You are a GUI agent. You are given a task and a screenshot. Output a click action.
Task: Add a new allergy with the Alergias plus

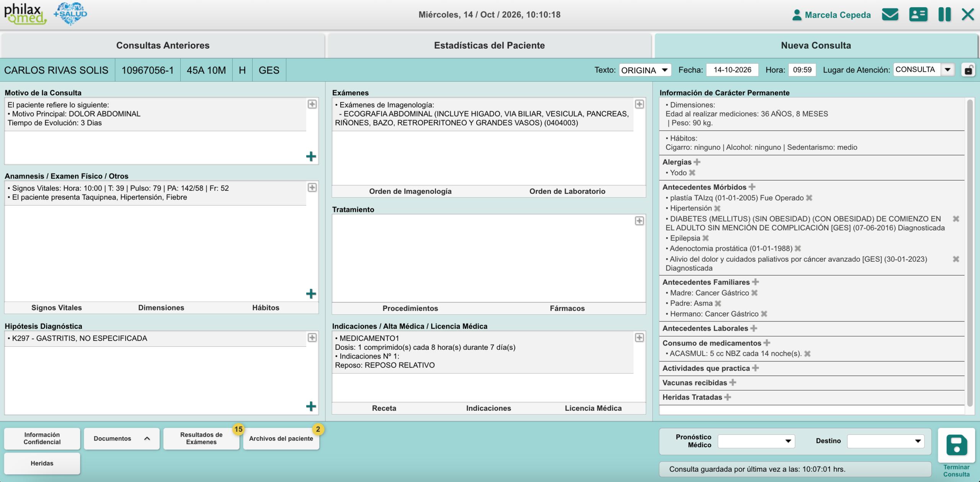(x=697, y=162)
